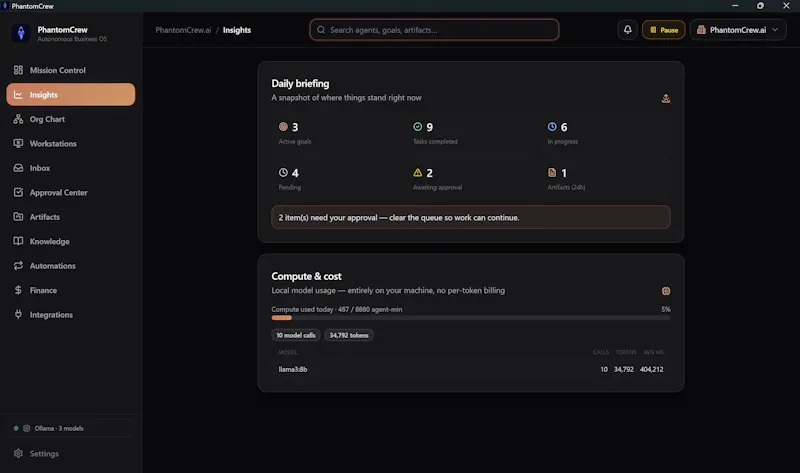Click the Integrations plug icon
Viewport: 800px width, 473px height.
click(18, 314)
